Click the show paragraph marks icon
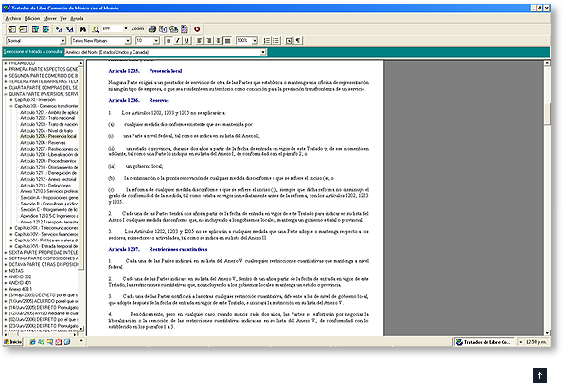Screen dimensions: 566x392 pos(298,41)
